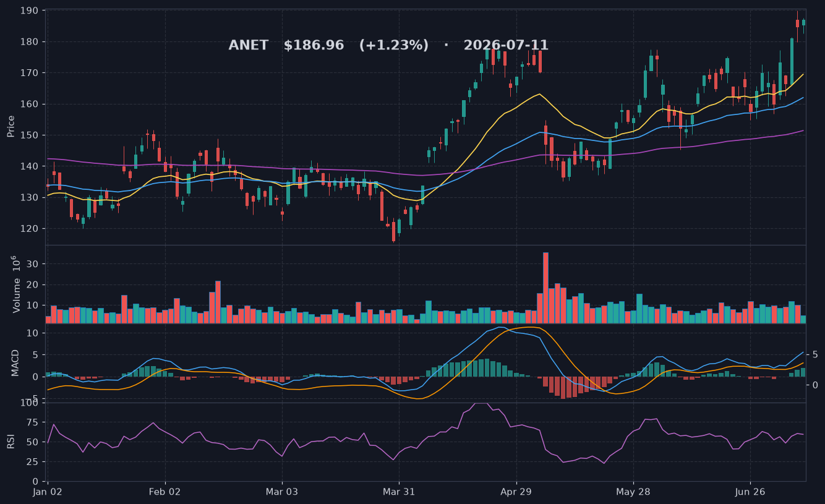The height and width of the screenshot is (504, 825).
Task: Click the 150 price axis tick
Action: click(x=30, y=135)
